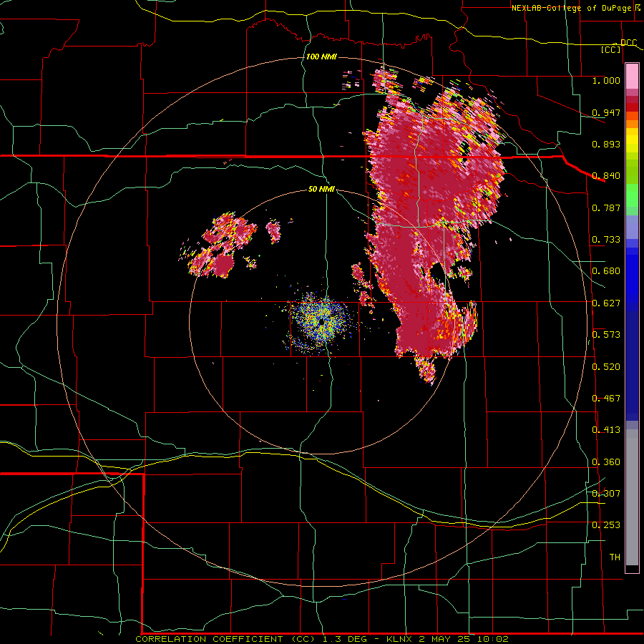The height and width of the screenshot is (644, 644).
Task: Click the 50 NMI range ring label
Action: tap(321, 189)
